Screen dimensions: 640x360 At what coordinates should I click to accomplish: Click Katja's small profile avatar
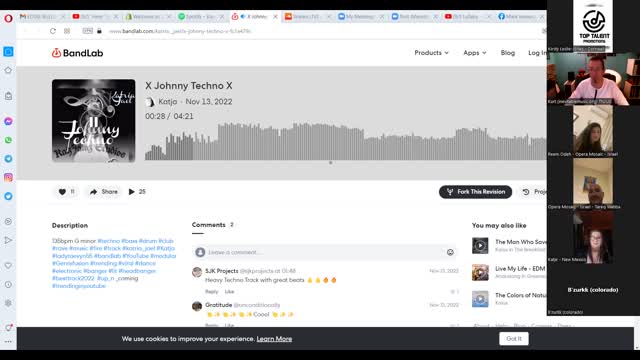[x=150, y=102]
